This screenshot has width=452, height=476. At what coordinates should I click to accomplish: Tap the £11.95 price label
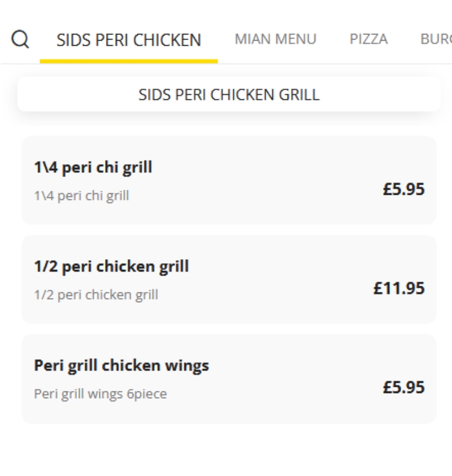point(399,288)
